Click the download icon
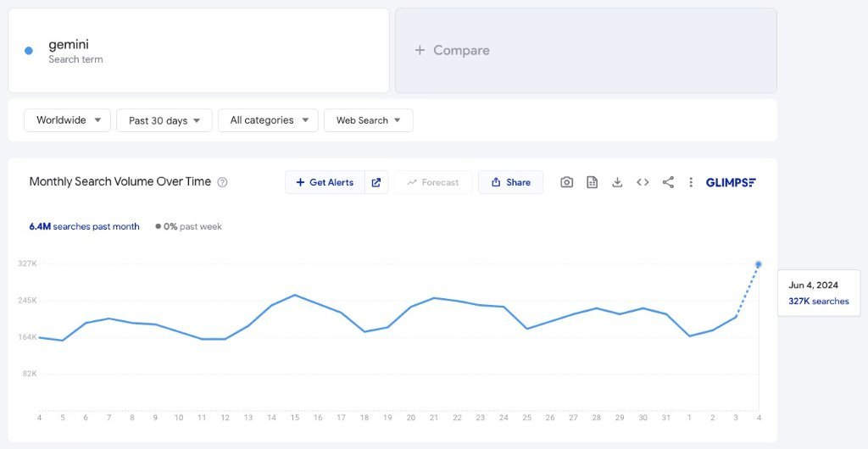The width and height of the screenshot is (868, 449). (617, 182)
